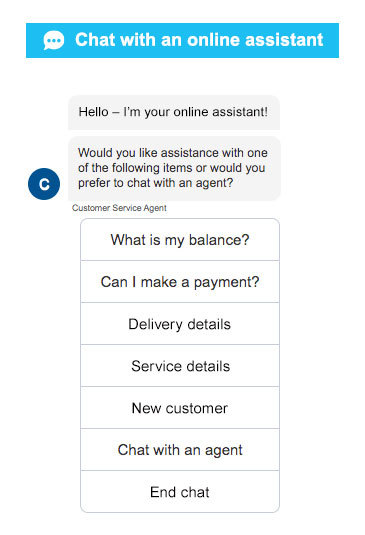
Task: Choose Can I make a payment?
Action: (180, 282)
